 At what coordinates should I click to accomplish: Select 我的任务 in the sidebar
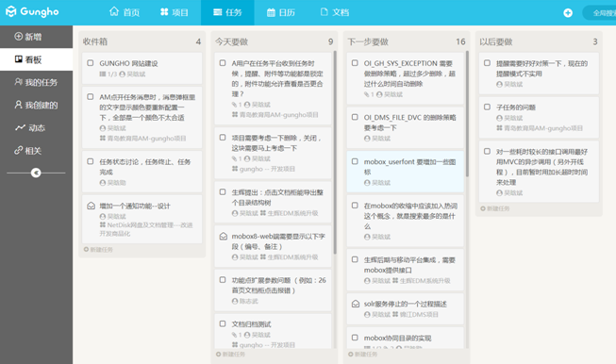(x=36, y=82)
